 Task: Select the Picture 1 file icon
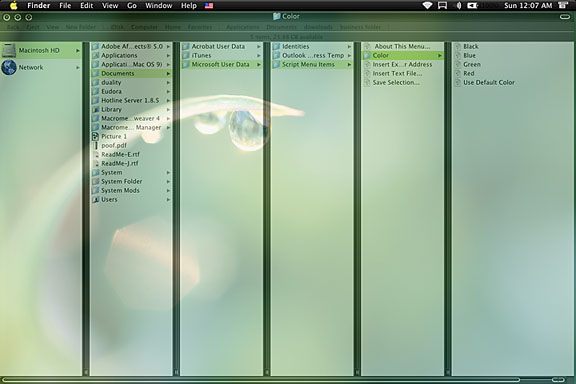(x=96, y=136)
